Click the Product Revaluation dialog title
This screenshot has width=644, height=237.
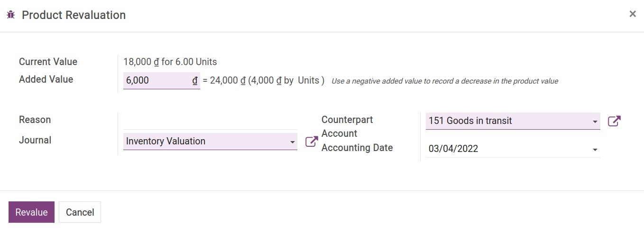pos(74,15)
